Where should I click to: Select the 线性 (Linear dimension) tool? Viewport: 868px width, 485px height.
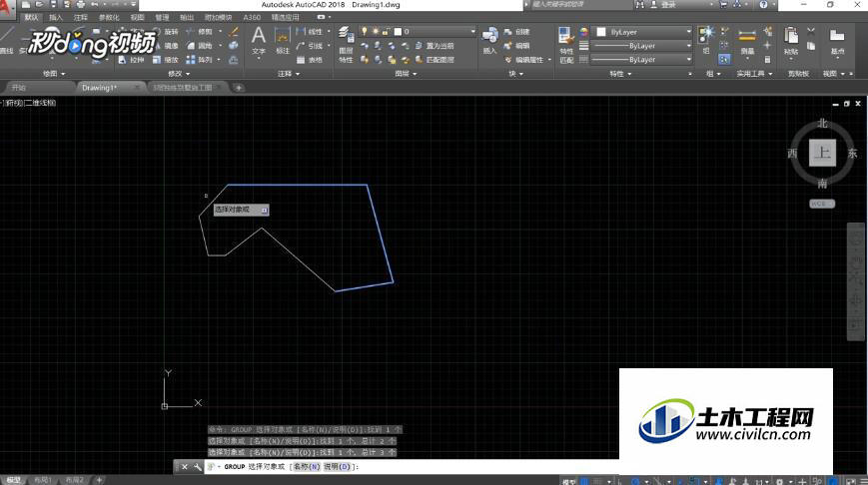coord(310,32)
